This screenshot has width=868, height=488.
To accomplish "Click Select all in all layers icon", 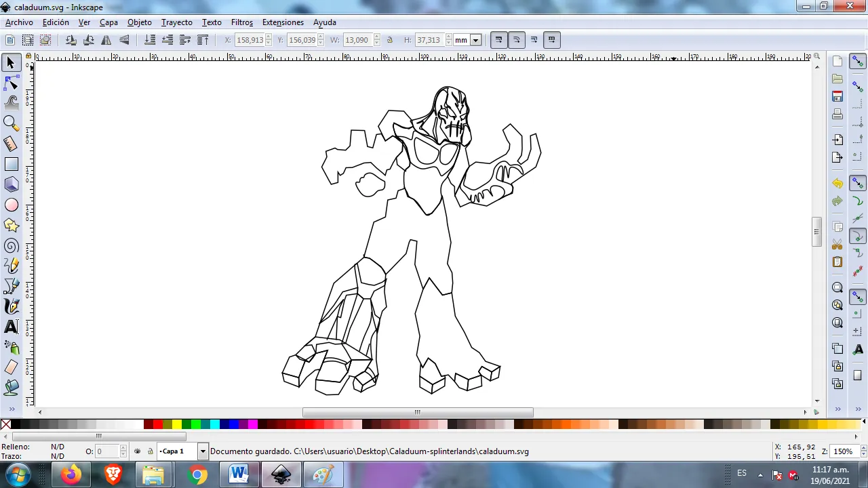I will point(28,40).
